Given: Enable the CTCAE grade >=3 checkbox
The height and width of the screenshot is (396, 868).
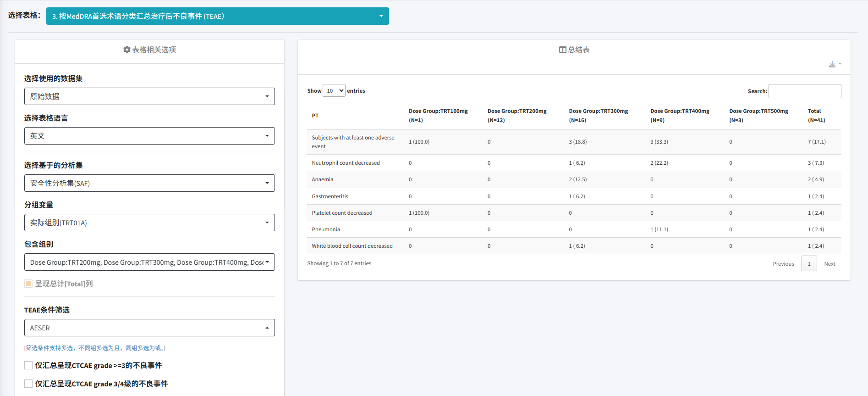Looking at the screenshot, I should [28, 365].
